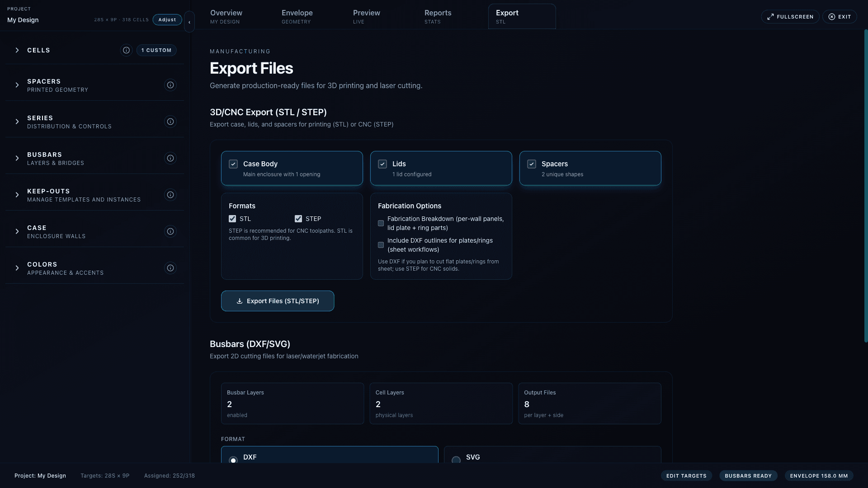This screenshot has height=488, width=868.
Task: Click the COLORS info icon
Action: pos(170,268)
